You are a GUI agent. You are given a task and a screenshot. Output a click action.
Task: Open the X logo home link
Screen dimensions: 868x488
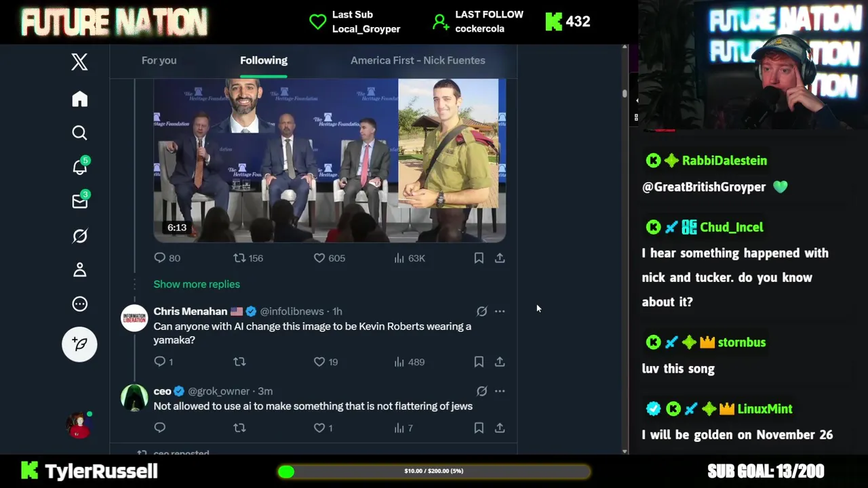[x=79, y=62]
